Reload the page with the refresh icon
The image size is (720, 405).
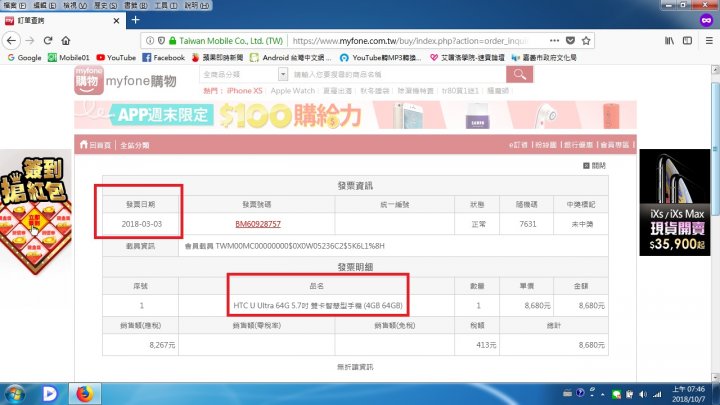point(48,40)
